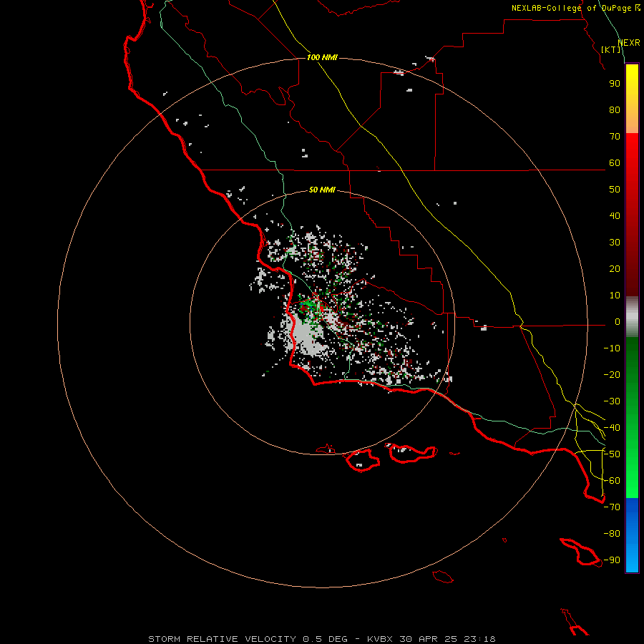Click the "50 NMI" range ring label
644x644 pixels.
[322, 190]
